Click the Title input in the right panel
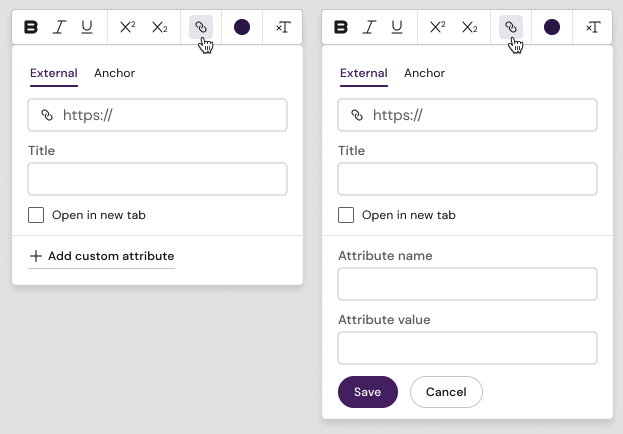 [467, 179]
